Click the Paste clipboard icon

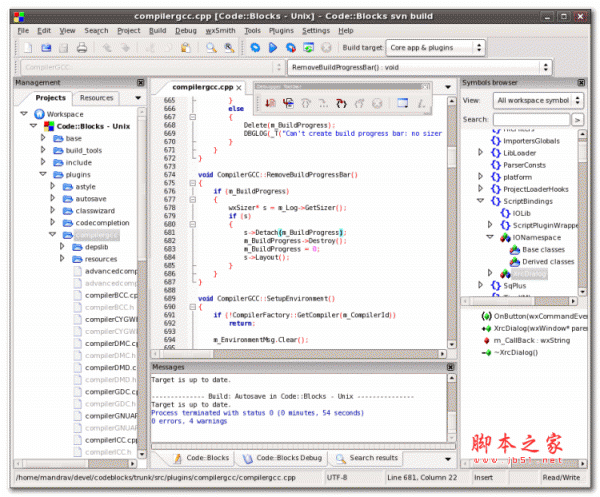click(x=186, y=48)
